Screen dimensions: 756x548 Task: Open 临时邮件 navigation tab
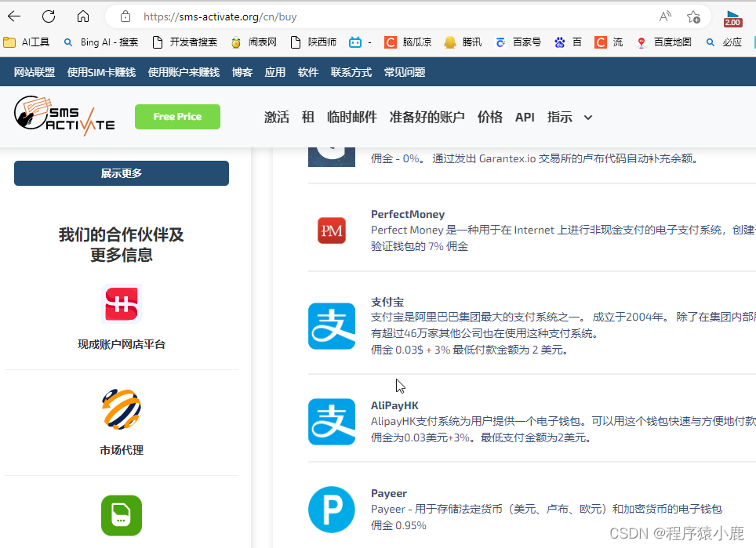[x=352, y=117]
